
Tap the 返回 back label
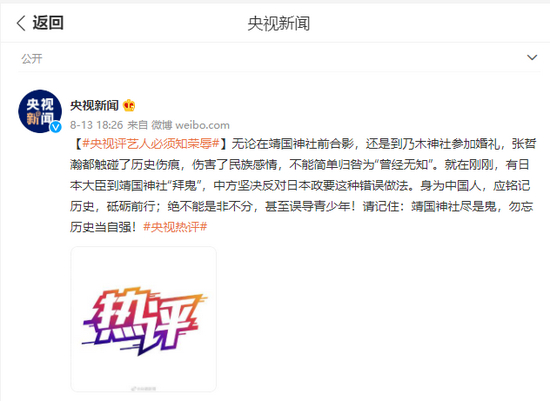coord(48,23)
